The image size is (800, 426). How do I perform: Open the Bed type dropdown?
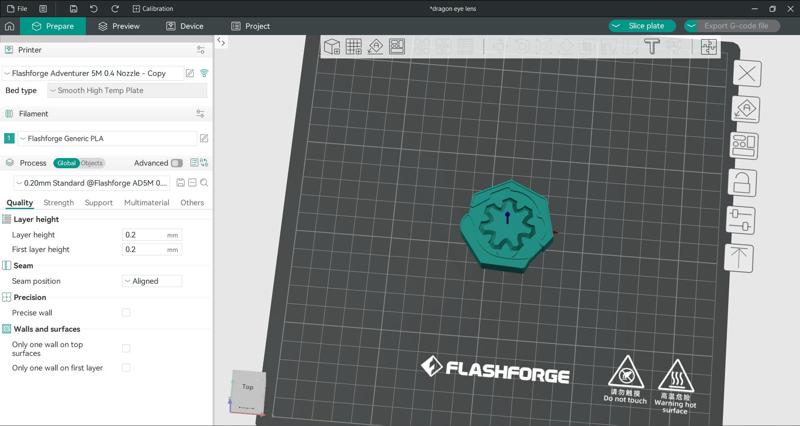pos(127,90)
